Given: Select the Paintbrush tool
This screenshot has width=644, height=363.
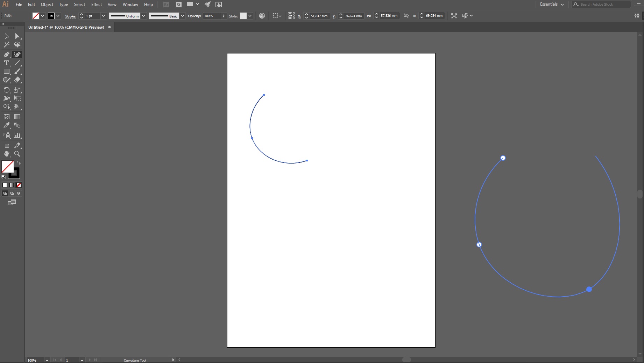Looking at the screenshot, I should (x=17, y=71).
